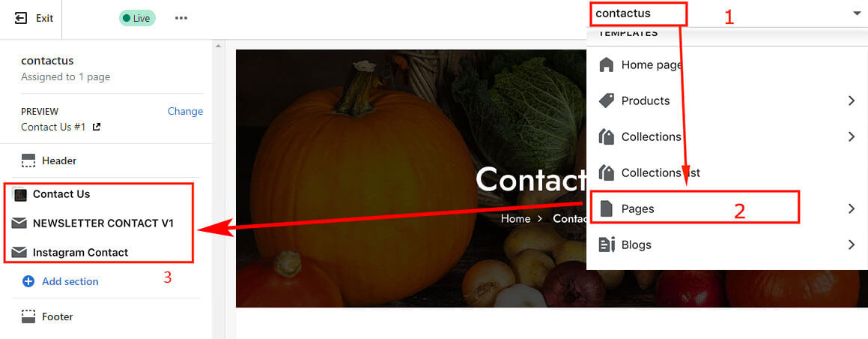Image resolution: width=868 pixels, height=339 pixels.
Task: Expand the Blogs submenu chevron
Action: [x=852, y=244]
